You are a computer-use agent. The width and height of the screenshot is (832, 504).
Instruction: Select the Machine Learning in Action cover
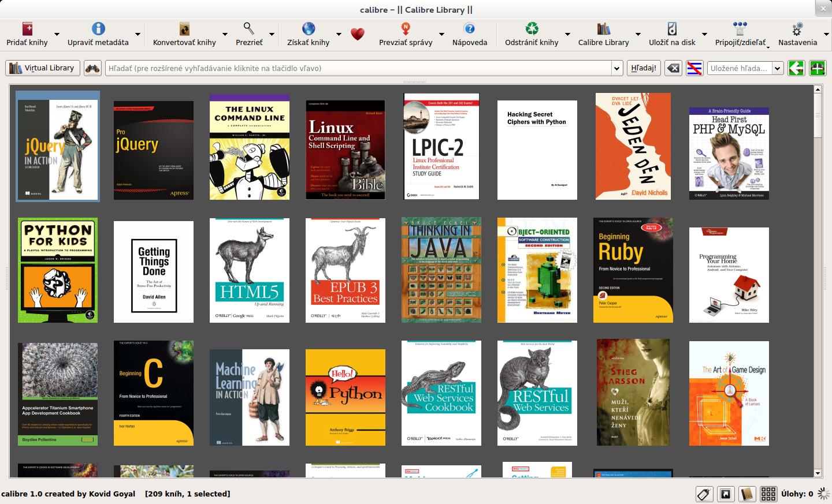pyautogui.click(x=250, y=397)
